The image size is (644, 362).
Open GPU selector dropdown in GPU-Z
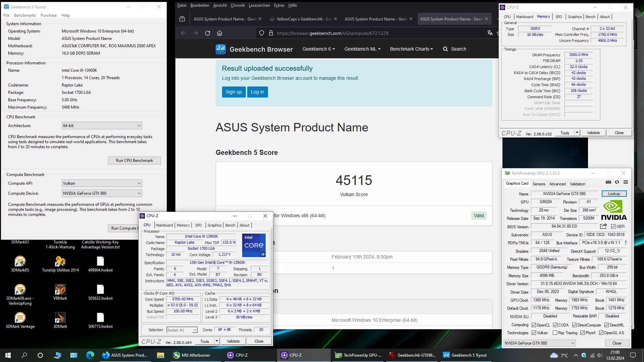coord(540,343)
